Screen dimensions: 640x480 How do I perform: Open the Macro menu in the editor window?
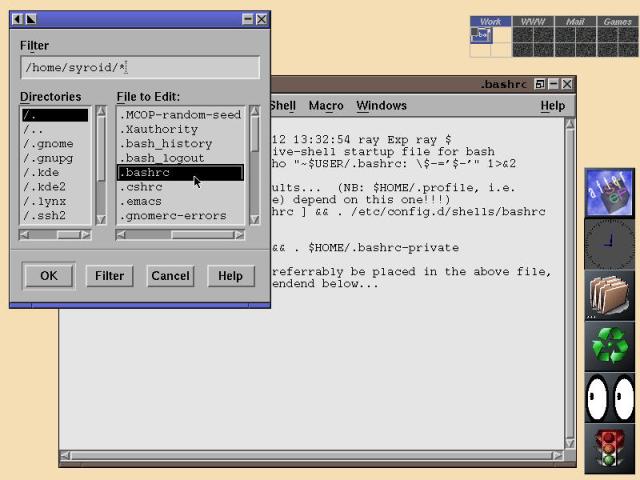(x=326, y=106)
